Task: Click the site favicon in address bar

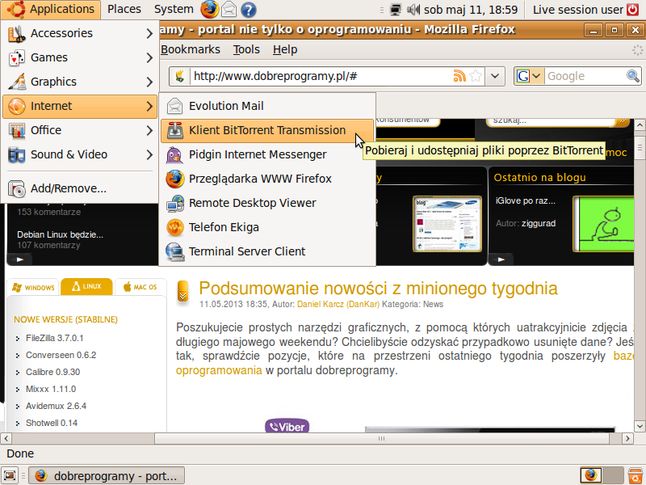Action: (x=180, y=76)
